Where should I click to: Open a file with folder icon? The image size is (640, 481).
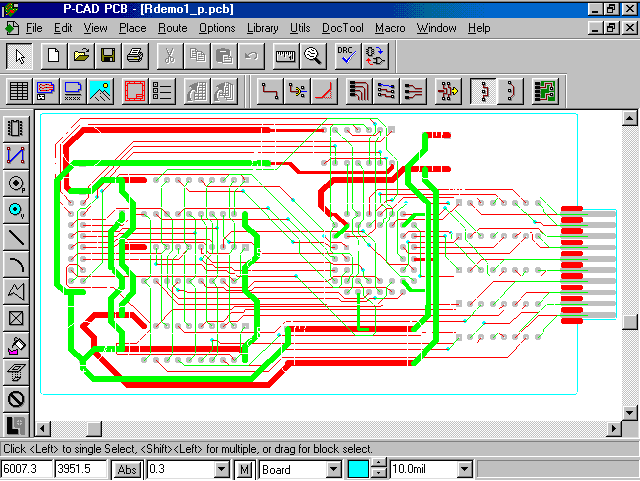click(x=81, y=56)
